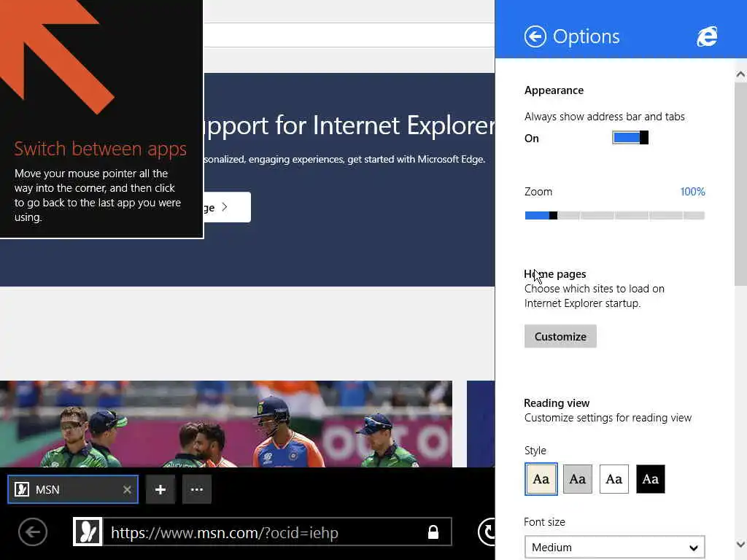
Task: Click the Appearance heading
Action: 554,90
